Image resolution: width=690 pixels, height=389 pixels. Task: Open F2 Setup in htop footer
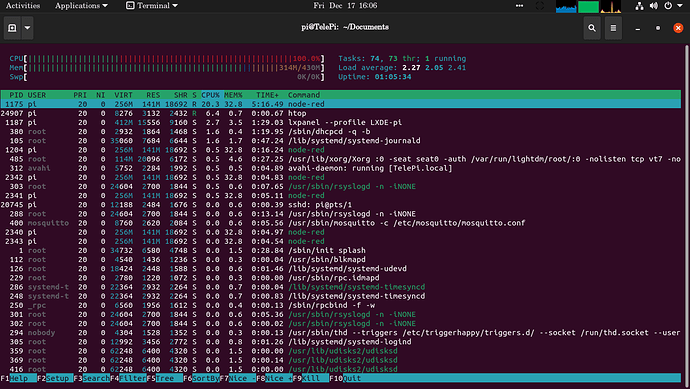pyautogui.click(x=55, y=378)
